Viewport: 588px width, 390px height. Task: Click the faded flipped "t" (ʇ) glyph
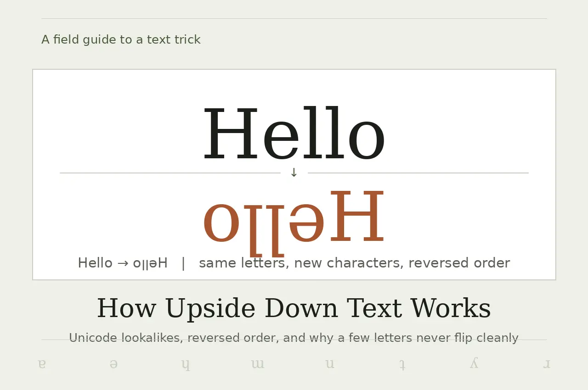(x=402, y=364)
